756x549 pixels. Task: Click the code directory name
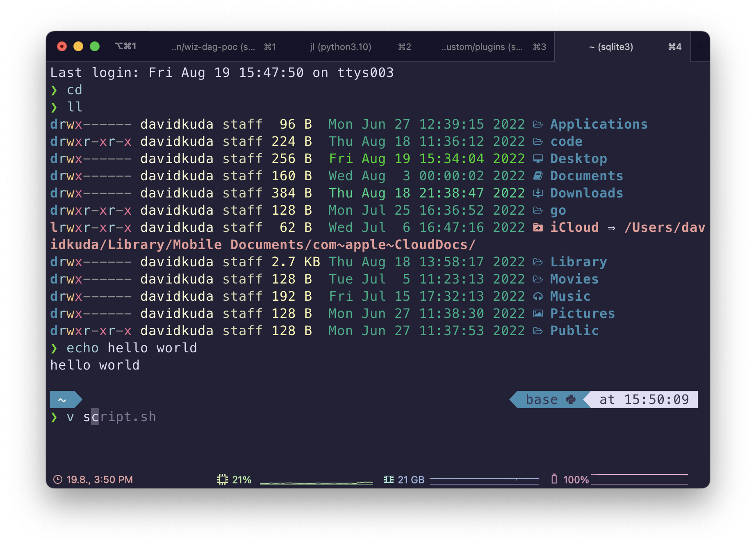click(566, 141)
